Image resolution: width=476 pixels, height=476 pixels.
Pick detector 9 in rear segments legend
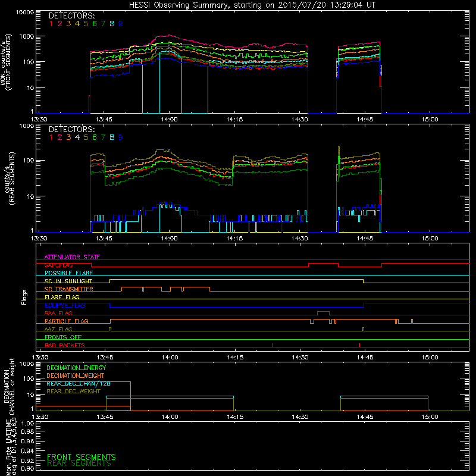point(121,137)
